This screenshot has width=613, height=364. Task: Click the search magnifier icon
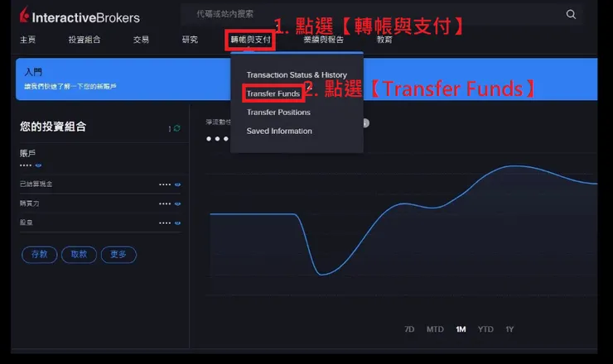pos(571,14)
